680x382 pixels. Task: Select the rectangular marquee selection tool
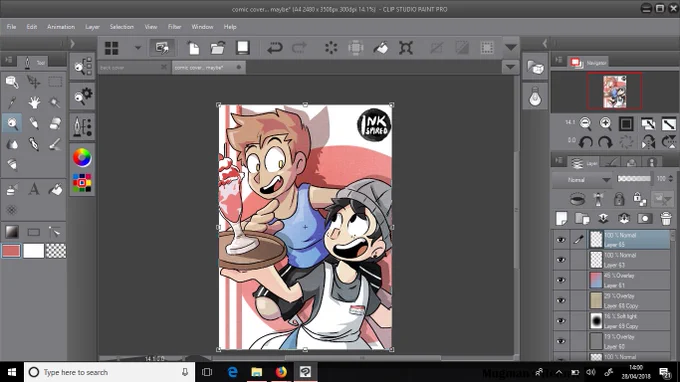click(55, 82)
